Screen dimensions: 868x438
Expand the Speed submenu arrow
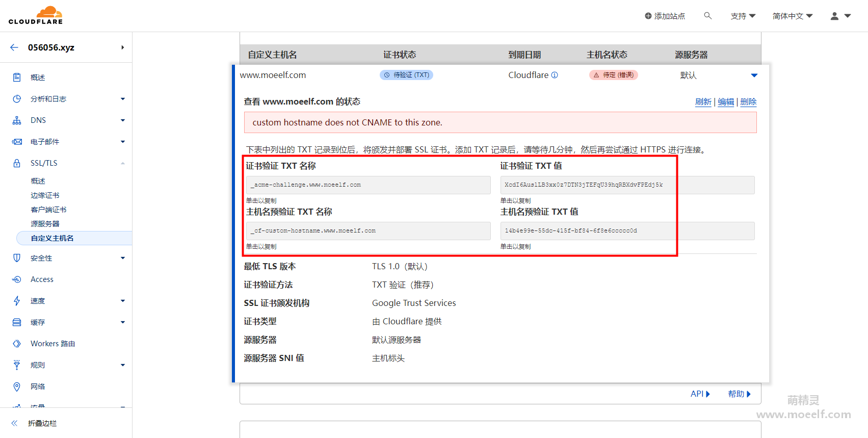click(x=123, y=301)
